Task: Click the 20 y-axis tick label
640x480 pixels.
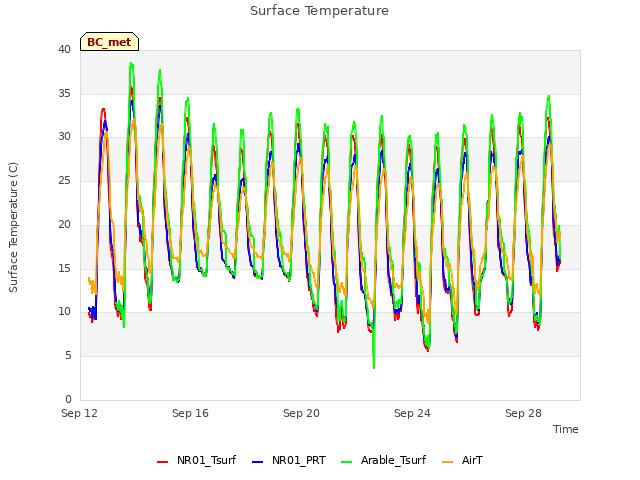Action: pyautogui.click(x=64, y=224)
